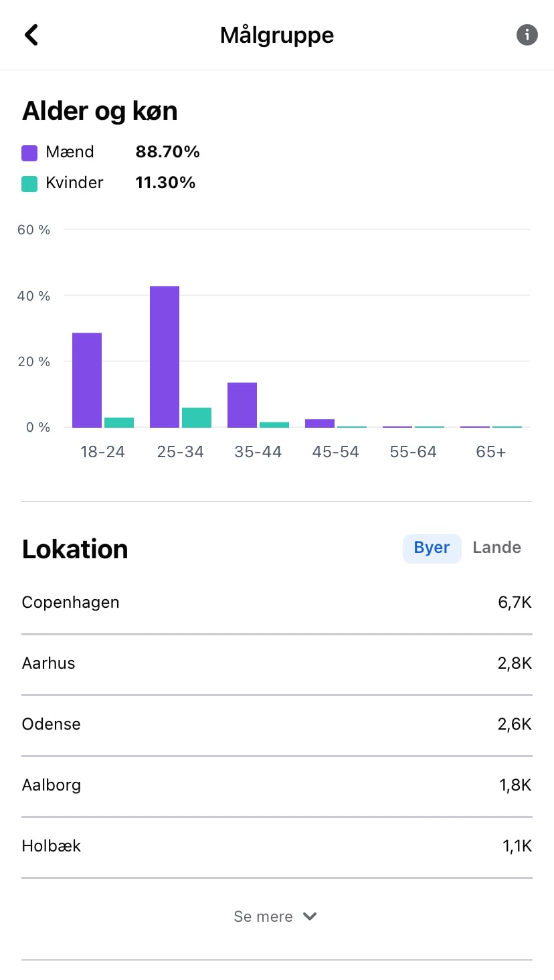
Task: Click the men's bar for 18-24
Action: click(x=87, y=380)
